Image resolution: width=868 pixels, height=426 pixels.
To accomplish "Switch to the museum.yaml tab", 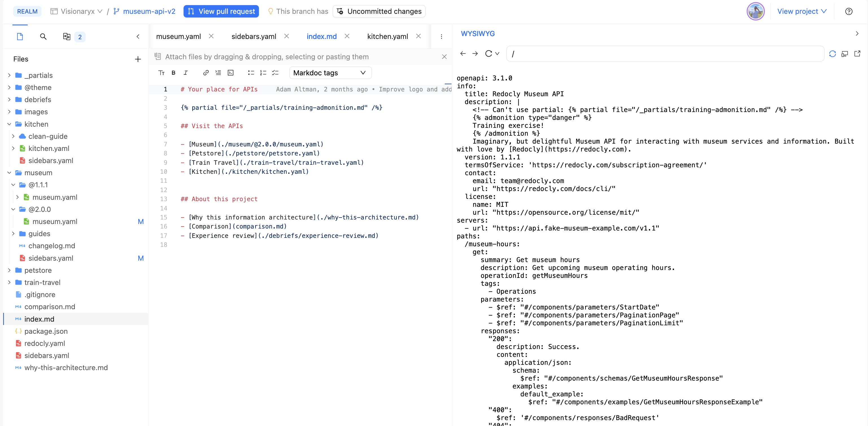I will coord(178,36).
